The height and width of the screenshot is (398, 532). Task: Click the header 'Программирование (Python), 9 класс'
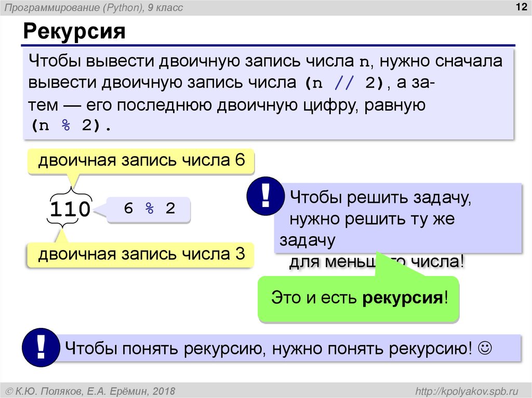pyautogui.click(x=93, y=7)
